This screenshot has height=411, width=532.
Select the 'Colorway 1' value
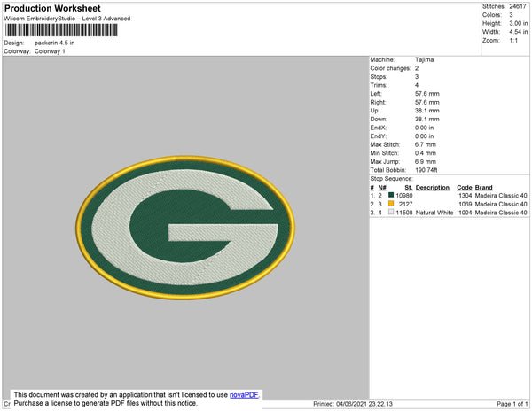(x=50, y=51)
